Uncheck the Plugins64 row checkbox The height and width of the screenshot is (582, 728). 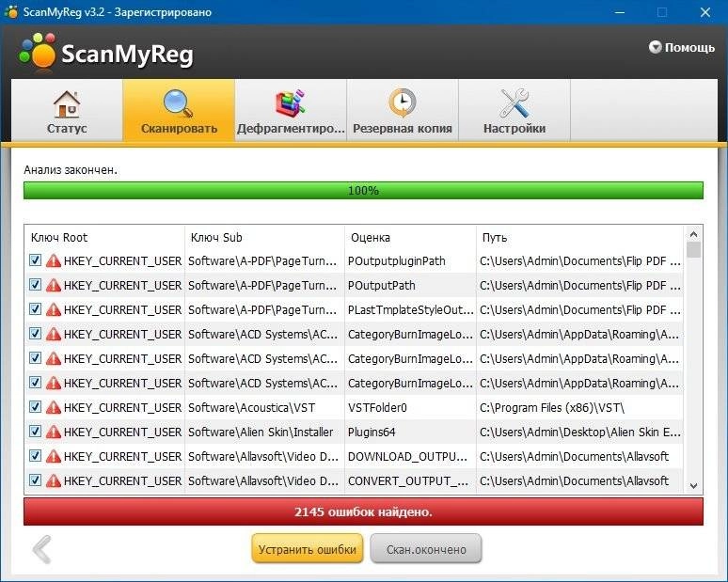[36, 432]
